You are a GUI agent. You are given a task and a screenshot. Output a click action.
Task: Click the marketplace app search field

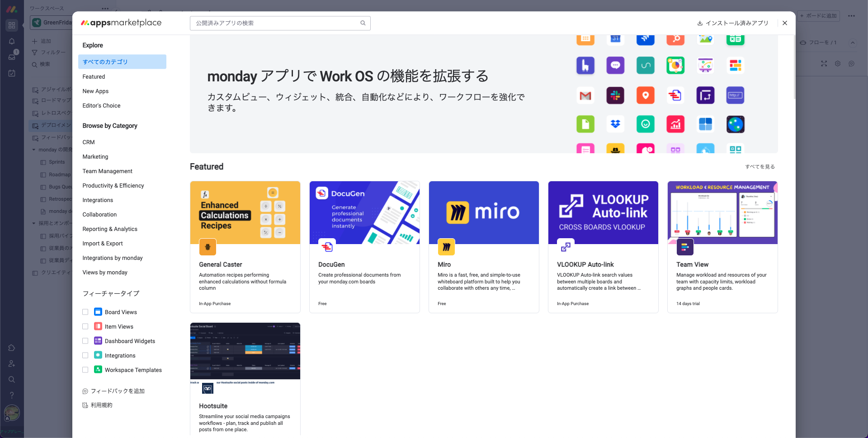coord(276,23)
